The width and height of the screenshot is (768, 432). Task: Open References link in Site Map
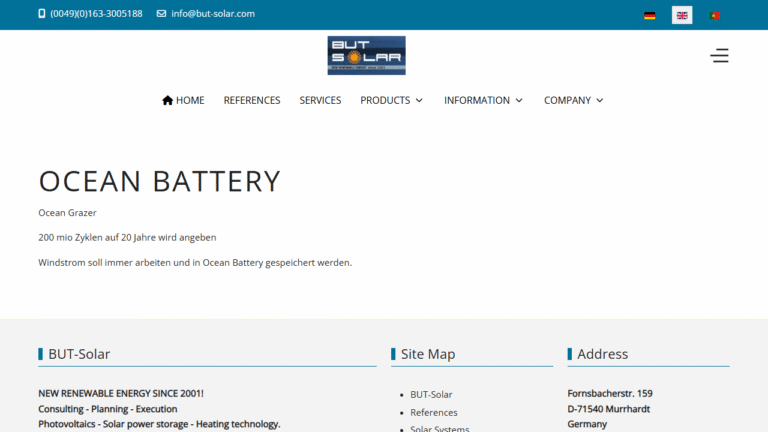point(434,412)
